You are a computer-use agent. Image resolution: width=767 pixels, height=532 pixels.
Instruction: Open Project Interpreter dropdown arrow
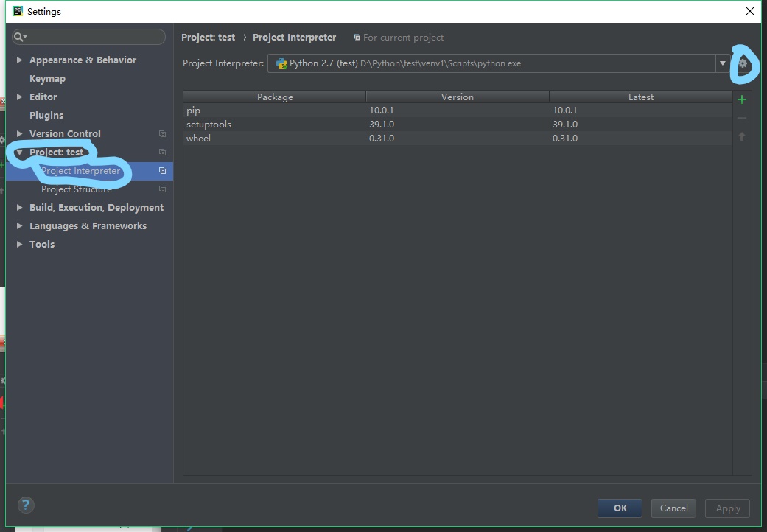[723, 63]
